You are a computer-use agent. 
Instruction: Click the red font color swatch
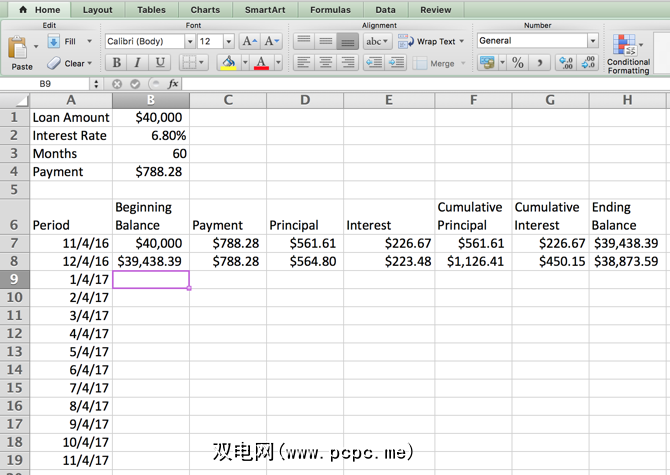tap(261, 63)
